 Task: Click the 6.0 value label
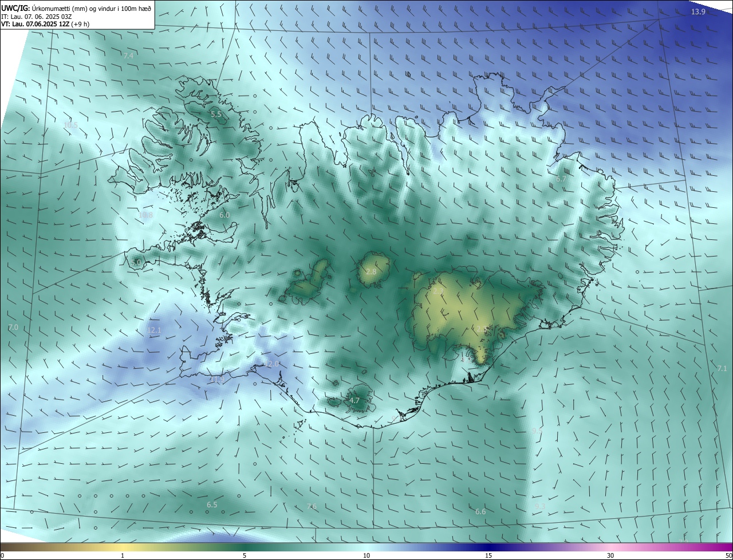pyautogui.click(x=224, y=215)
